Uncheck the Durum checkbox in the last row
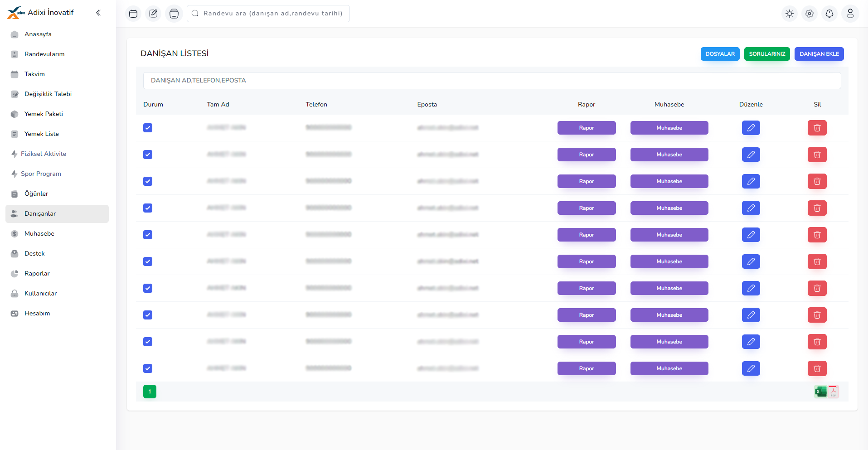 (x=148, y=368)
